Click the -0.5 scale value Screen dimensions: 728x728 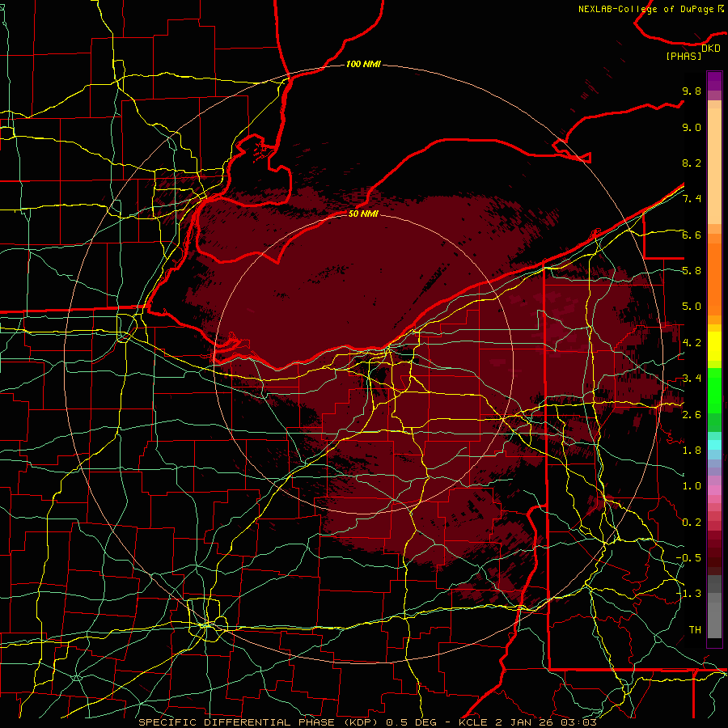pos(688,558)
